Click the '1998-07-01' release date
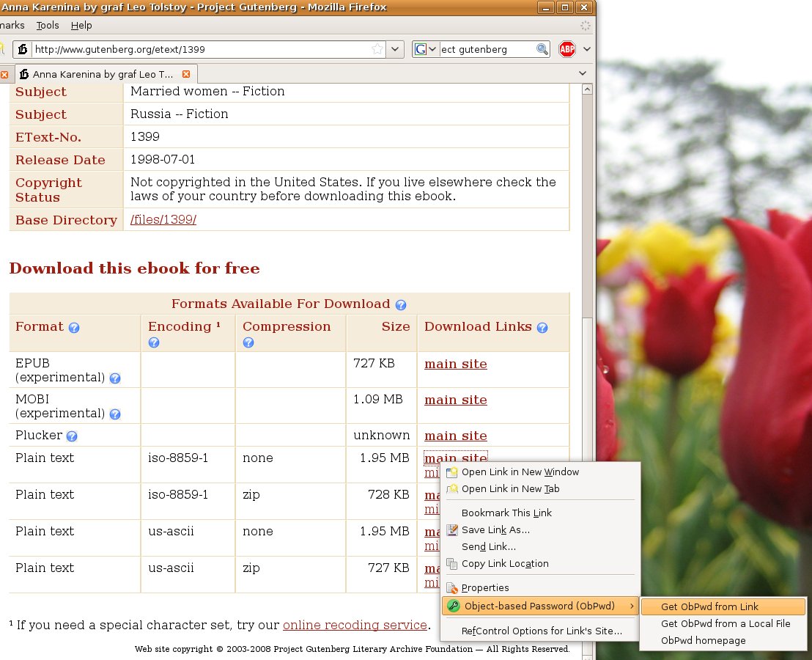Screen dimensions: 812x660 pyautogui.click(x=163, y=160)
